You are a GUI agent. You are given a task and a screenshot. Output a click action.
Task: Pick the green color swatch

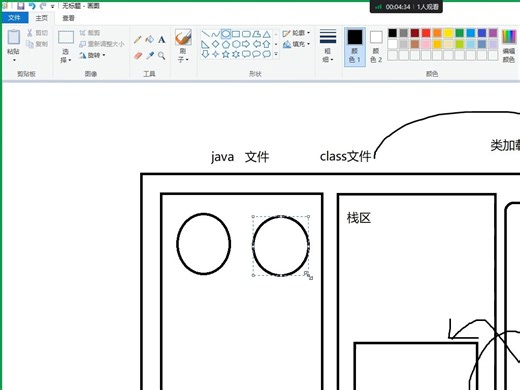pos(460,33)
